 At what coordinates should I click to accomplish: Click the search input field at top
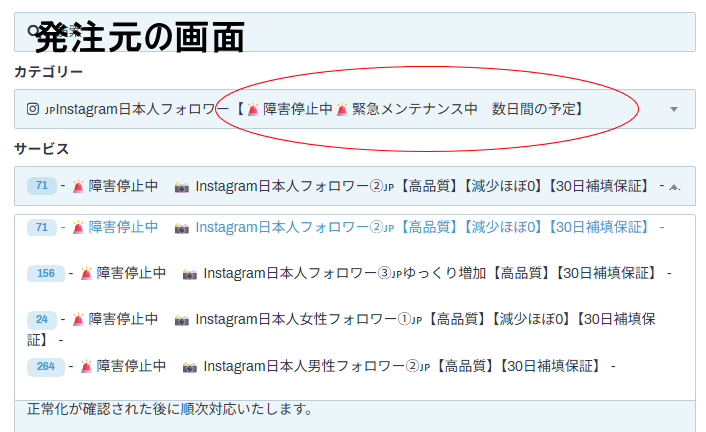pyautogui.click(x=355, y=32)
